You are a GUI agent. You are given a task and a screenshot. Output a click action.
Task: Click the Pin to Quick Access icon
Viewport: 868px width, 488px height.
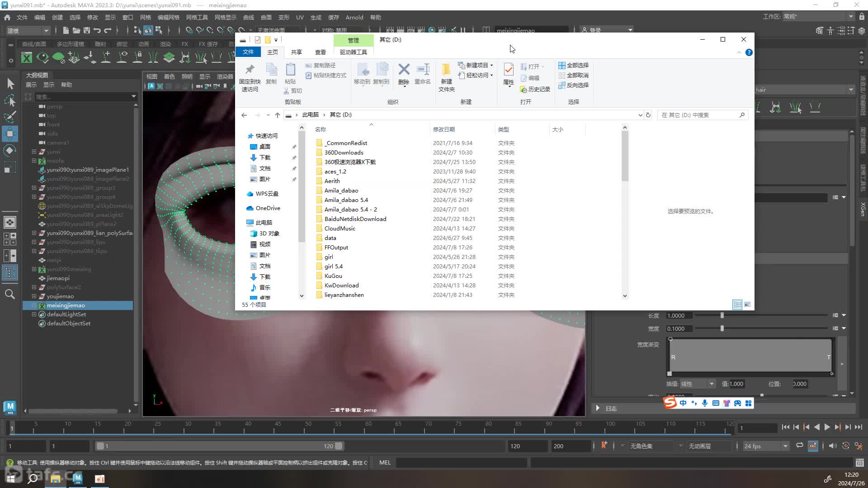coord(250,70)
